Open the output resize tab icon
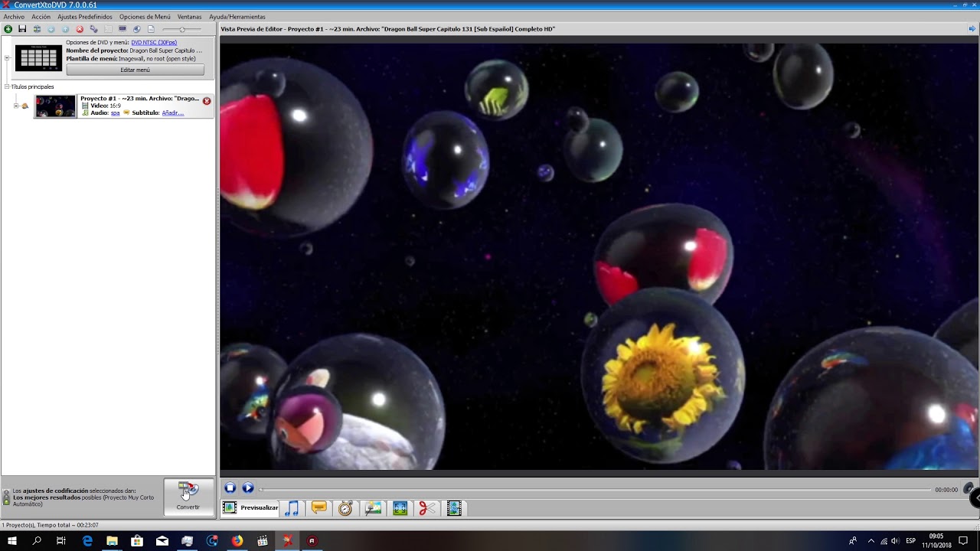This screenshot has width=980, height=551. tap(400, 508)
